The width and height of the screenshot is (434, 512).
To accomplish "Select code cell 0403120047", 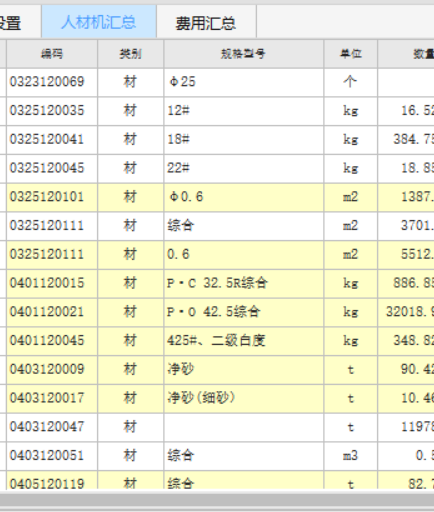I will click(52, 427).
